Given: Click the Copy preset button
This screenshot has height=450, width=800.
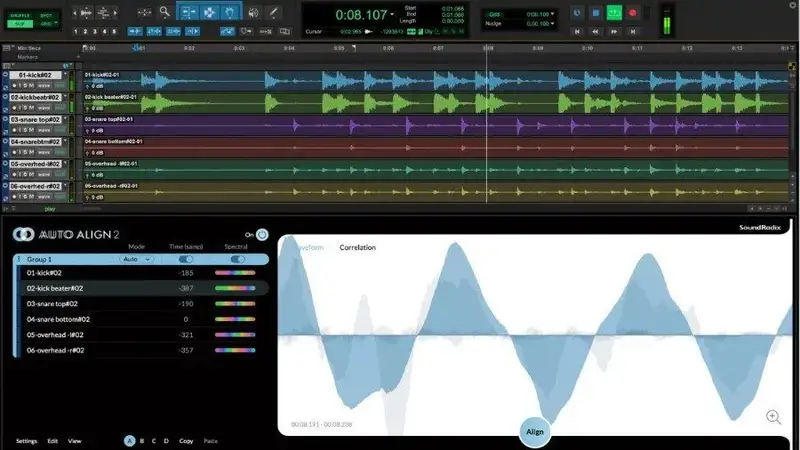Looking at the screenshot, I should (186, 441).
